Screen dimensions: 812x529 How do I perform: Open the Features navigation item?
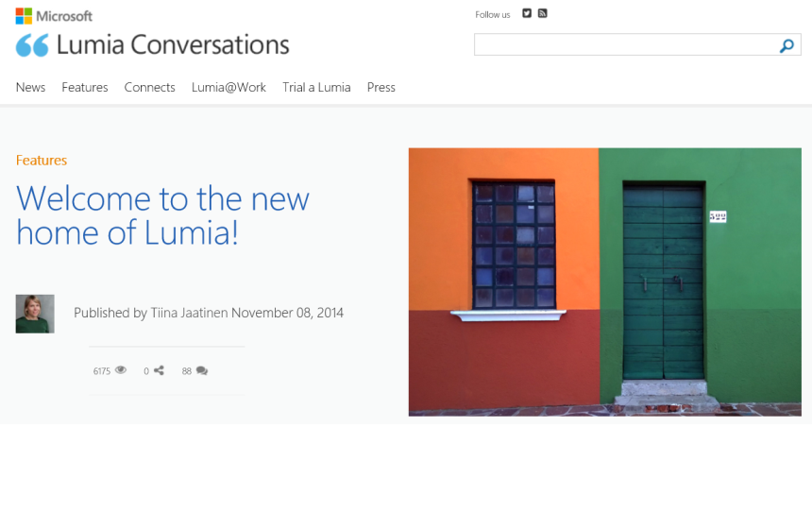tap(85, 87)
